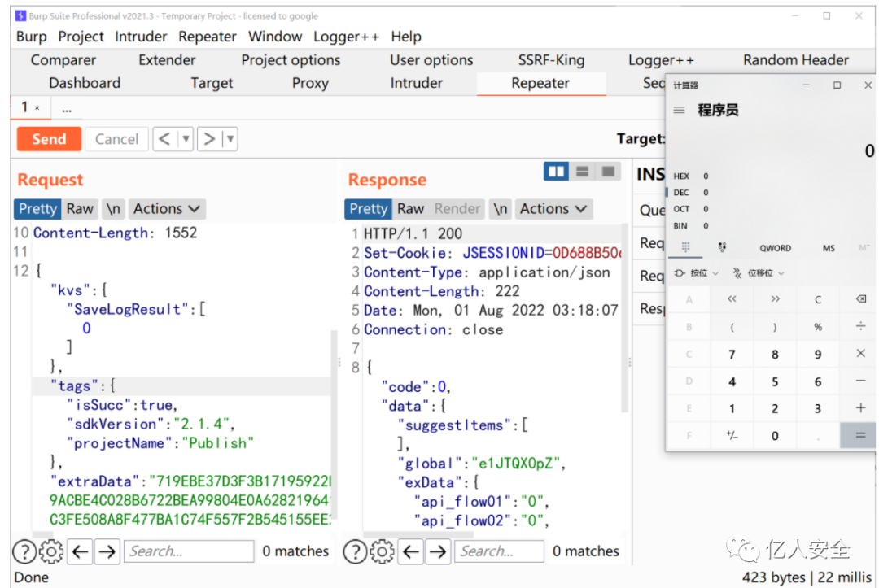
Task: Click request pane Search field
Action: [x=188, y=551]
